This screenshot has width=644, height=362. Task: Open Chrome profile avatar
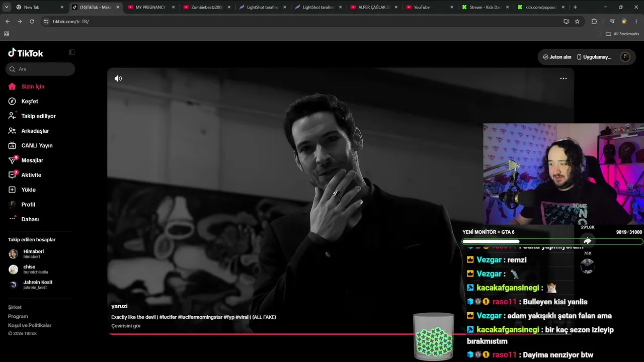(624, 22)
